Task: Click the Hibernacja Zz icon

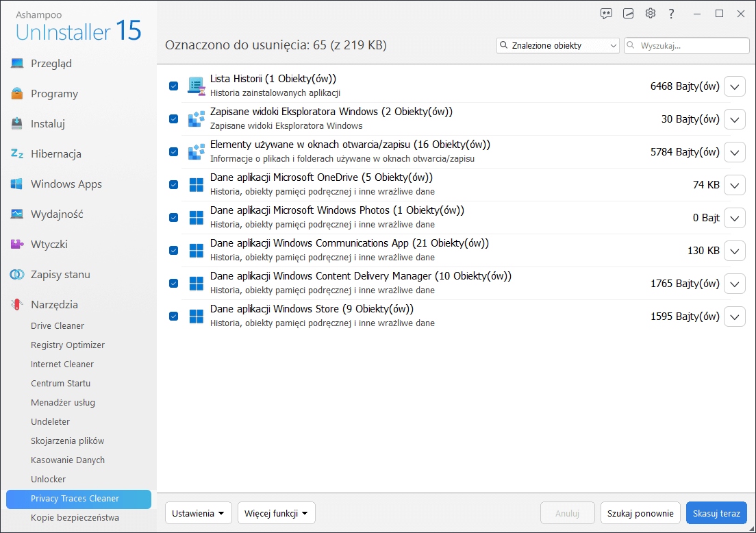Action: (x=17, y=153)
